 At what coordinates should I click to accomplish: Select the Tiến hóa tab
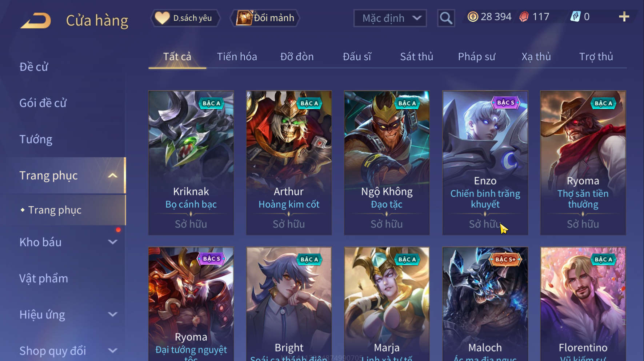[x=237, y=57]
